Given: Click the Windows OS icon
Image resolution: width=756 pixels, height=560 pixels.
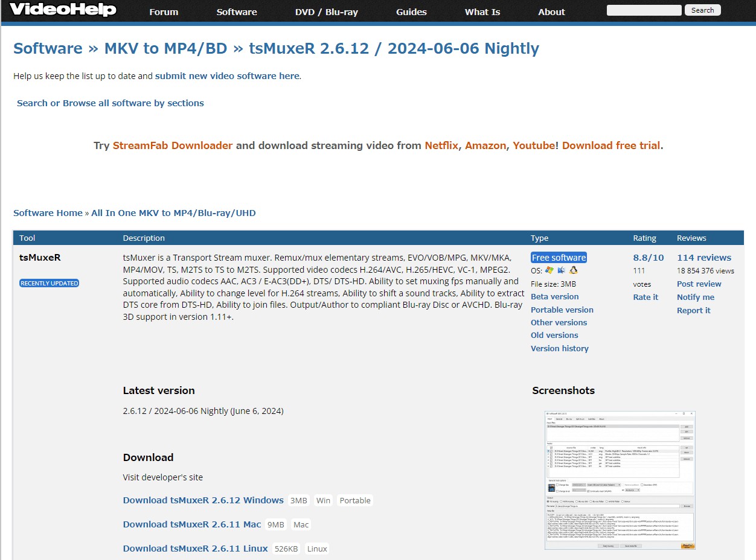Looking at the screenshot, I should (x=549, y=270).
